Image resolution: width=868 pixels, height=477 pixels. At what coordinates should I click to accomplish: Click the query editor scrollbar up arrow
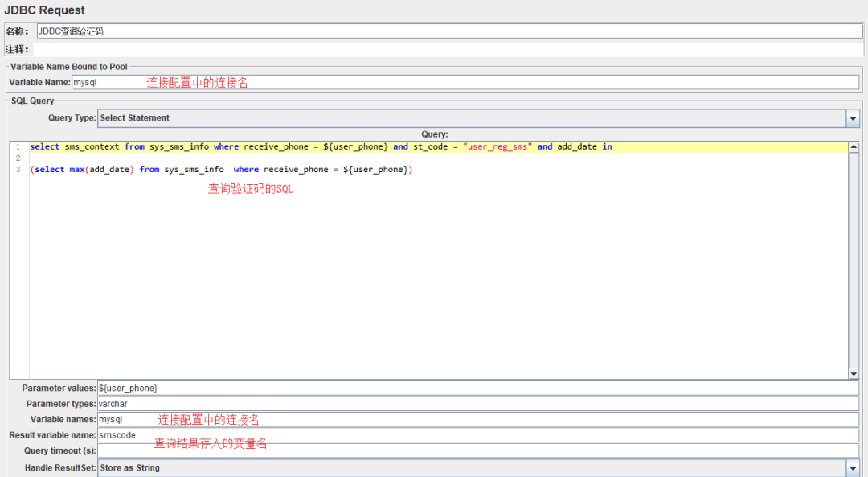853,147
